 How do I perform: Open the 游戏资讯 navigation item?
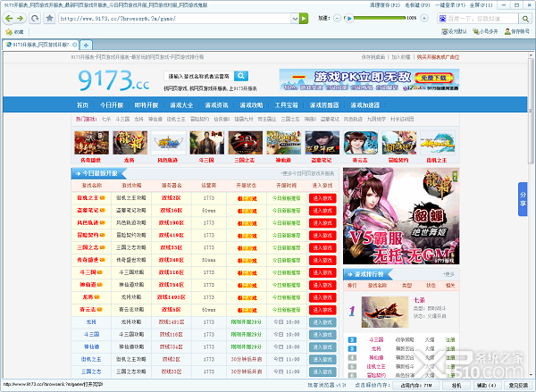point(216,105)
